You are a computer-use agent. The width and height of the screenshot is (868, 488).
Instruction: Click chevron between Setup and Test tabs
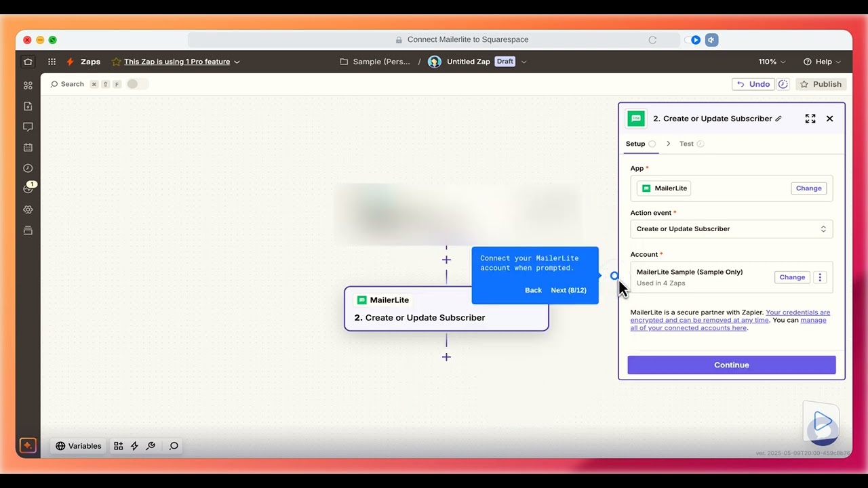(668, 144)
